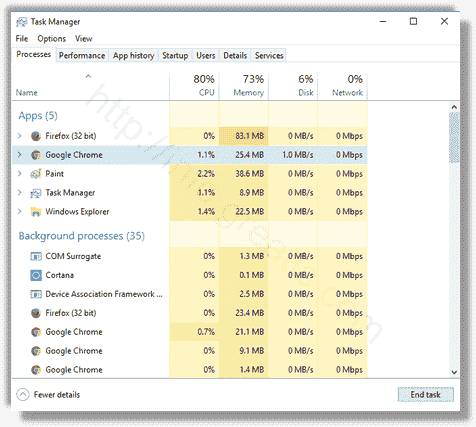476x427 pixels.
Task: Click the Device Association Framework icon
Action: (x=36, y=294)
